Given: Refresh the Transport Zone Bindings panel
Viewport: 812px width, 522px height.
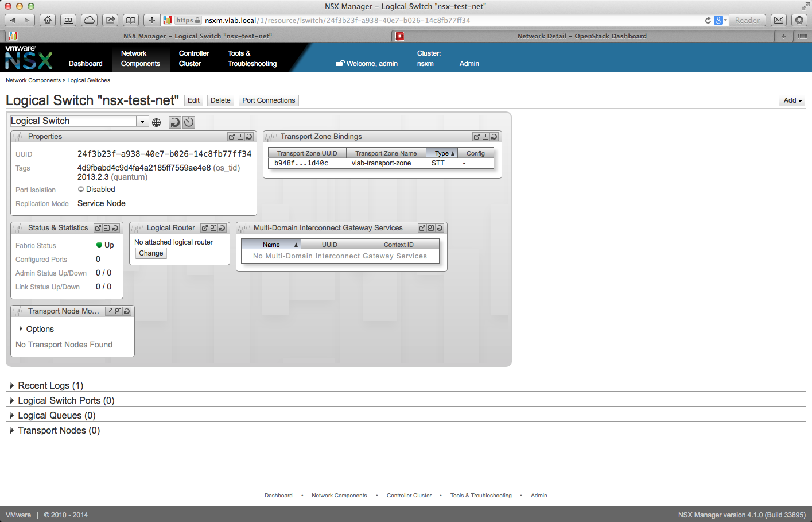Looking at the screenshot, I should 494,137.
